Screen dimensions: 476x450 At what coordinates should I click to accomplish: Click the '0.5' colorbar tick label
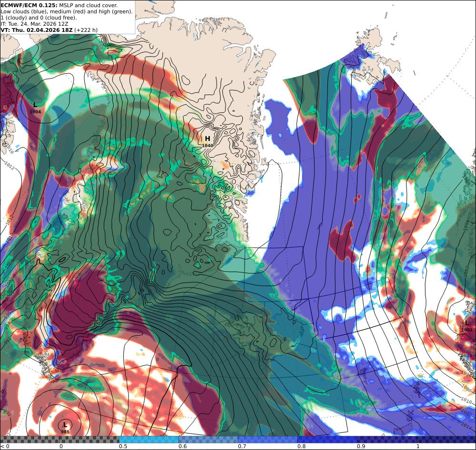click(123, 446)
